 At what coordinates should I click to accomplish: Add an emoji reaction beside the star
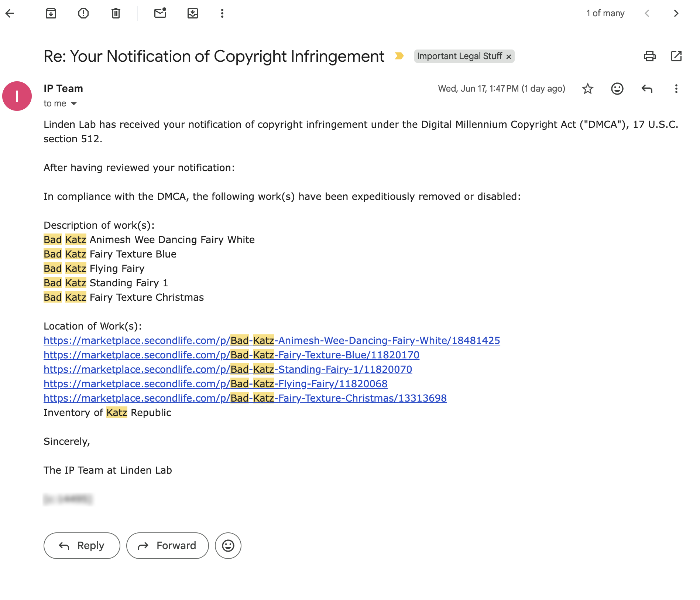point(617,89)
